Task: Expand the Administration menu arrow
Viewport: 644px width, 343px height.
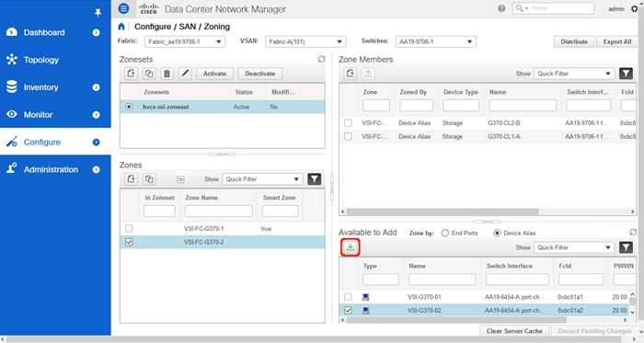Action: point(96,169)
